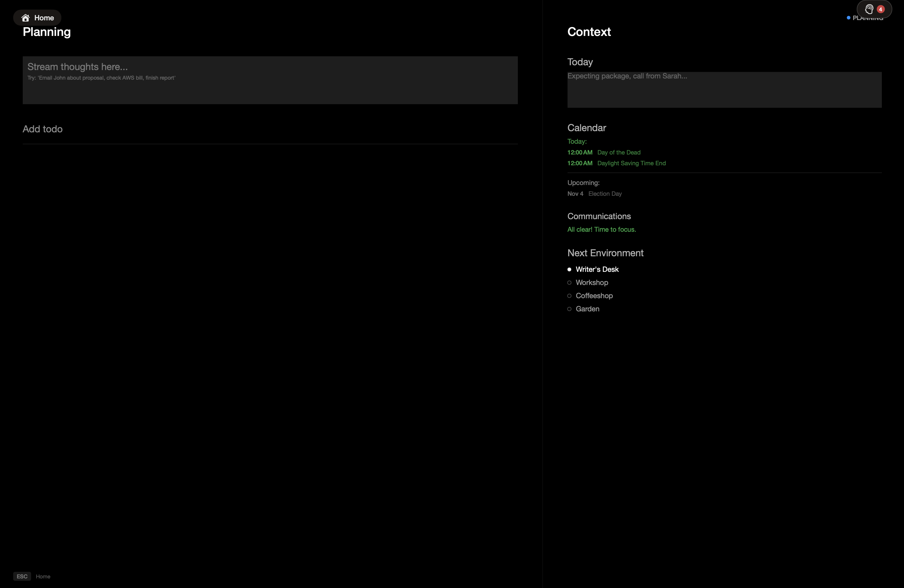Open the Day of the Dead event
The height and width of the screenshot is (588, 904).
click(x=618, y=152)
